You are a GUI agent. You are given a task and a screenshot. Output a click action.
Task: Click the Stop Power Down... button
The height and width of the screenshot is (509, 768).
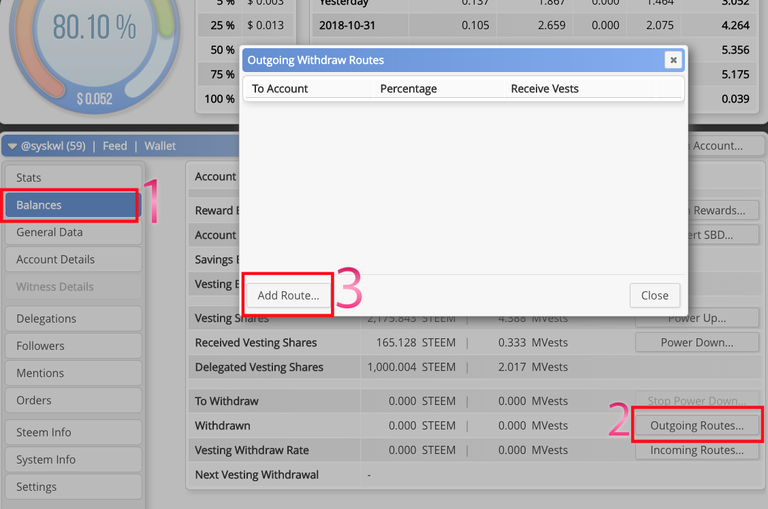(696, 400)
